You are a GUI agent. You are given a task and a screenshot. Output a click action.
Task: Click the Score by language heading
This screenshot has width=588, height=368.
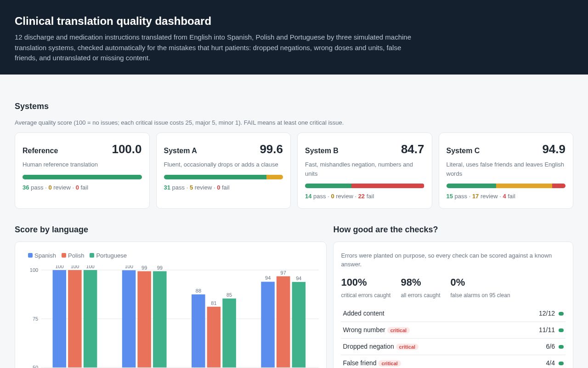tap(51, 230)
